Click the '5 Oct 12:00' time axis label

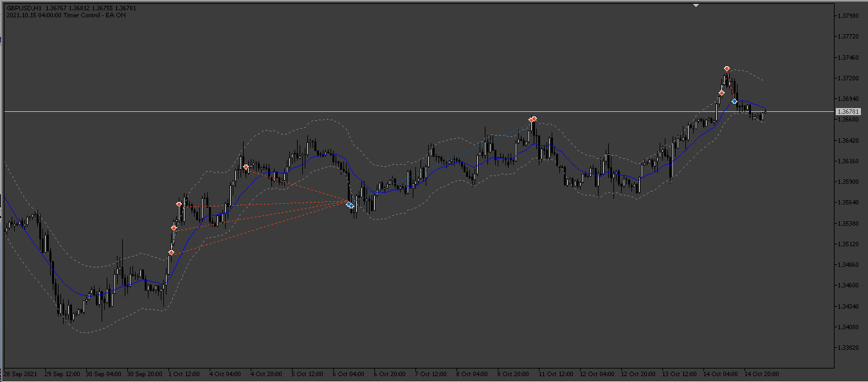308,374
